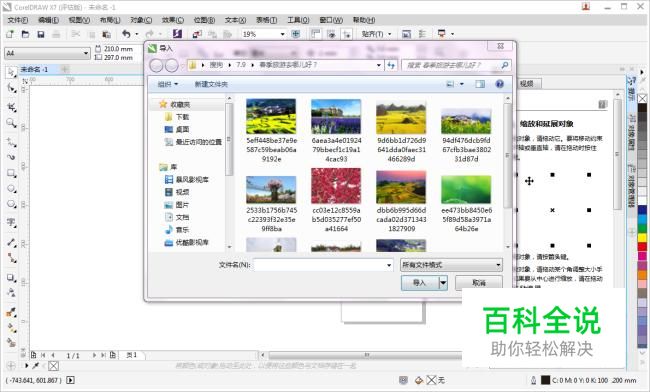
Task: Click the 取消 cancel button
Action: pos(479,283)
